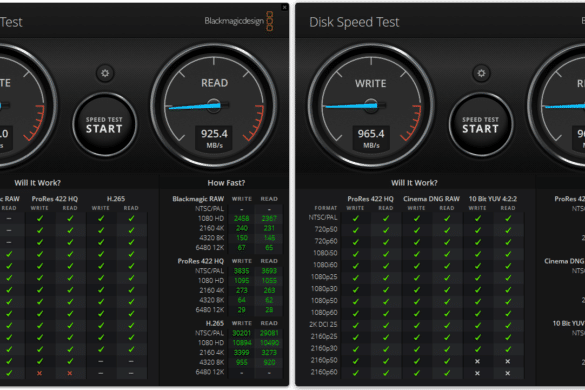Viewport: 585px width, 390px height.
Task: Click the X mark for 2160p60 10 Bit YUV write
Action: click(x=477, y=373)
